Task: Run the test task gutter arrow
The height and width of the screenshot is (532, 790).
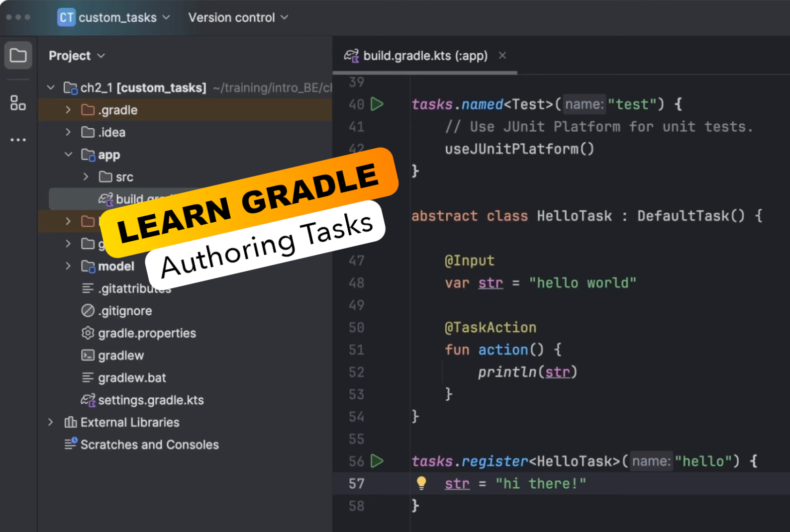Action: 377,104
